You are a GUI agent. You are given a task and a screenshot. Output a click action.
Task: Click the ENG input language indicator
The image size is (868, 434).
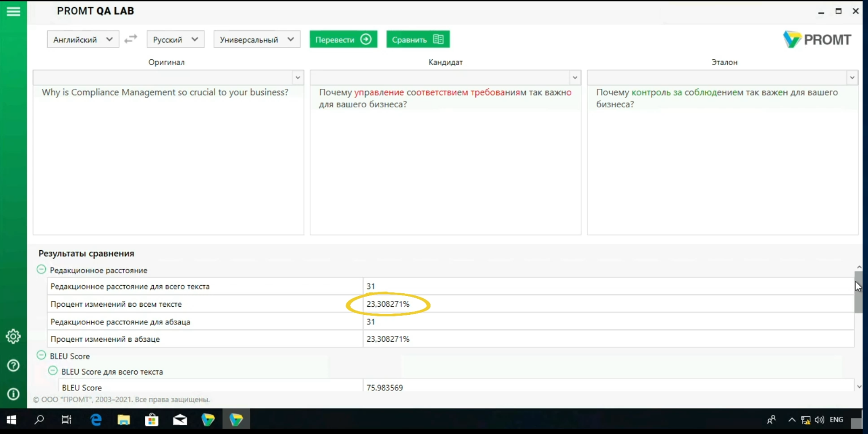click(837, 420)
